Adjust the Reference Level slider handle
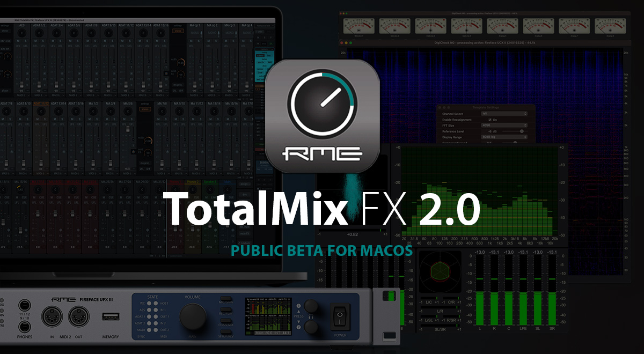 click(522, 131)
